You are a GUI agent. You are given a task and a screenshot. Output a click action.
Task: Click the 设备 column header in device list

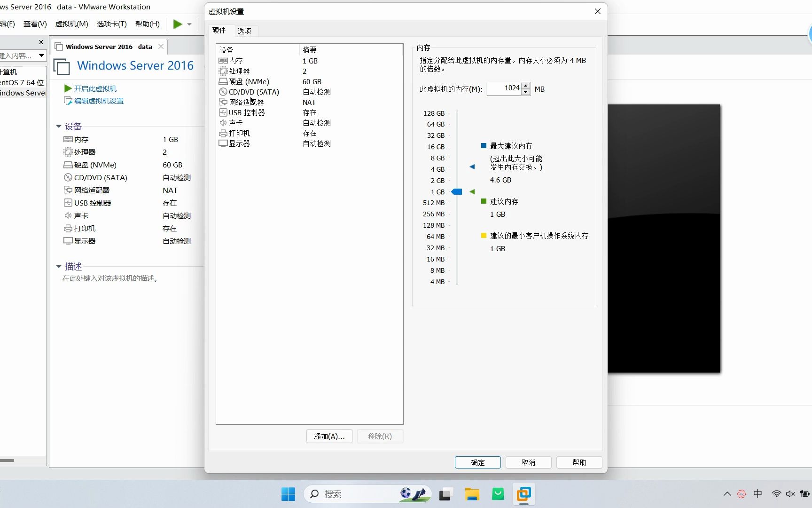pos(258,49)
